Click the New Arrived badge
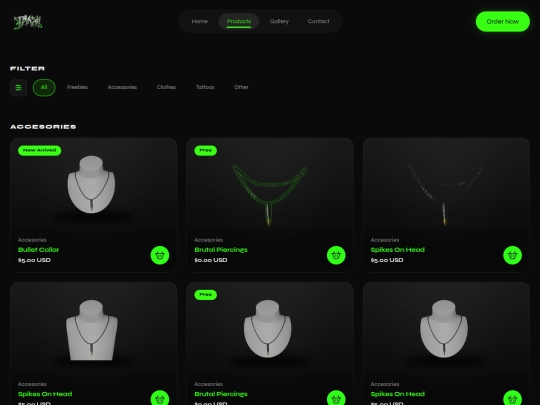Screen dimensions: 540x405 pos(40,150)
